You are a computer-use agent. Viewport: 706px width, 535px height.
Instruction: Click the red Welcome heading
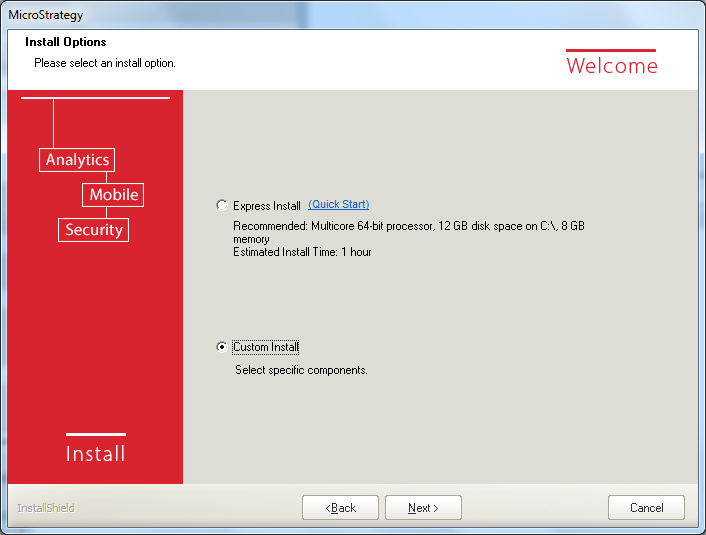coord(612,66)
